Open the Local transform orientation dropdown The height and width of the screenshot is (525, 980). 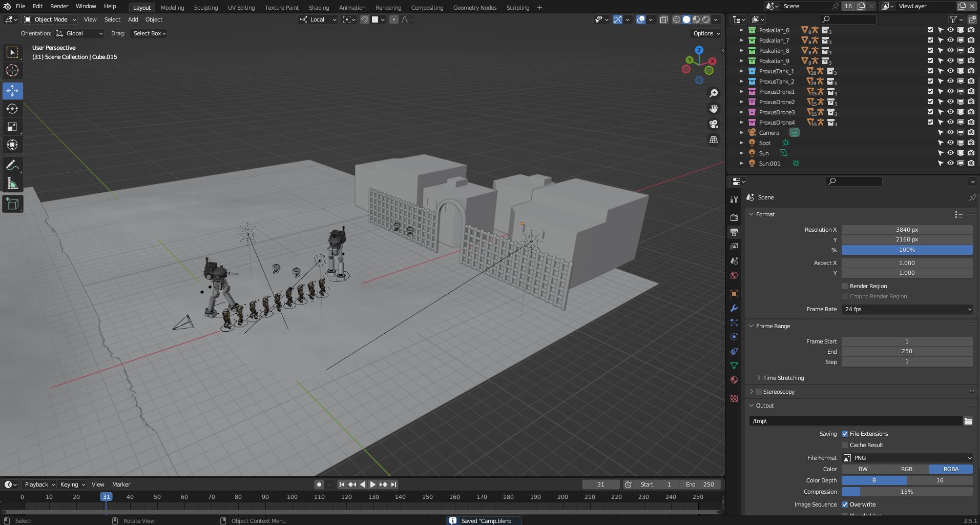[318, 19]
